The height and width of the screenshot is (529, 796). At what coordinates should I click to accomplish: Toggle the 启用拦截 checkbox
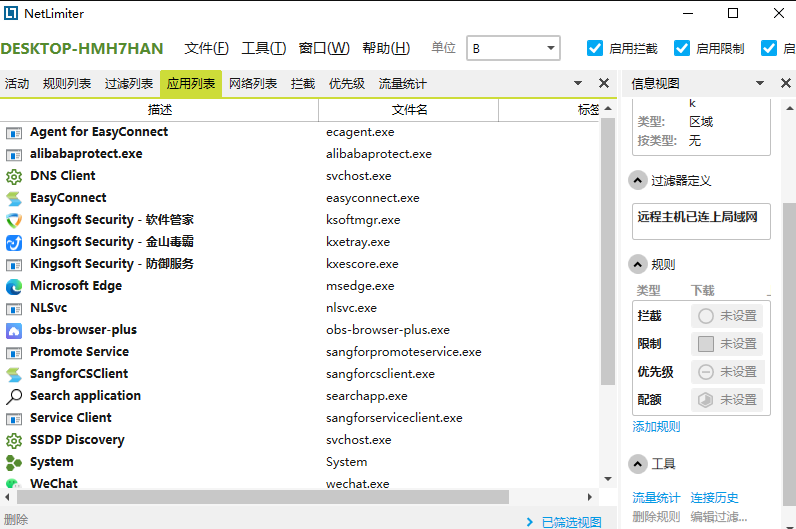(x=596, y=48)
